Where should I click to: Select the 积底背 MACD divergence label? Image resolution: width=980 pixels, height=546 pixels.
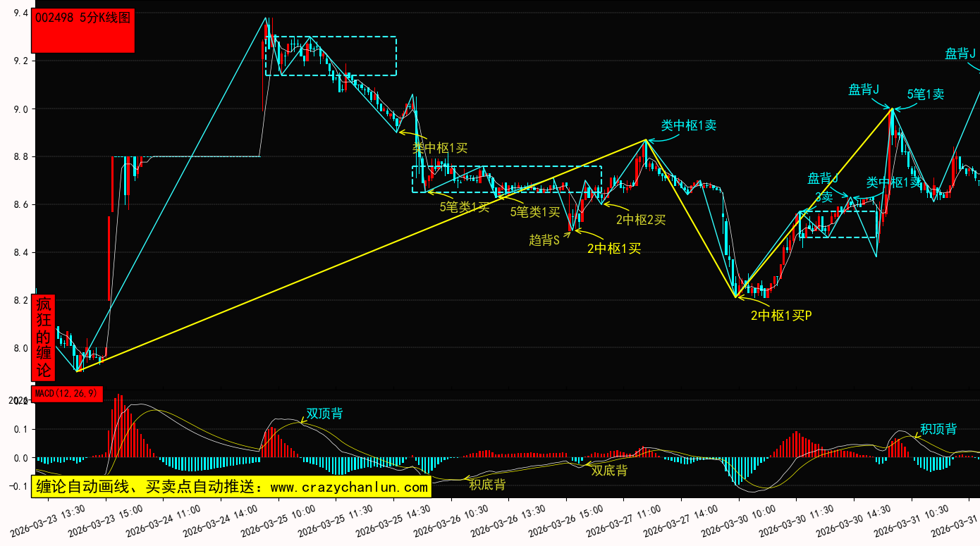pyautogui.click(x=487, y=485)
